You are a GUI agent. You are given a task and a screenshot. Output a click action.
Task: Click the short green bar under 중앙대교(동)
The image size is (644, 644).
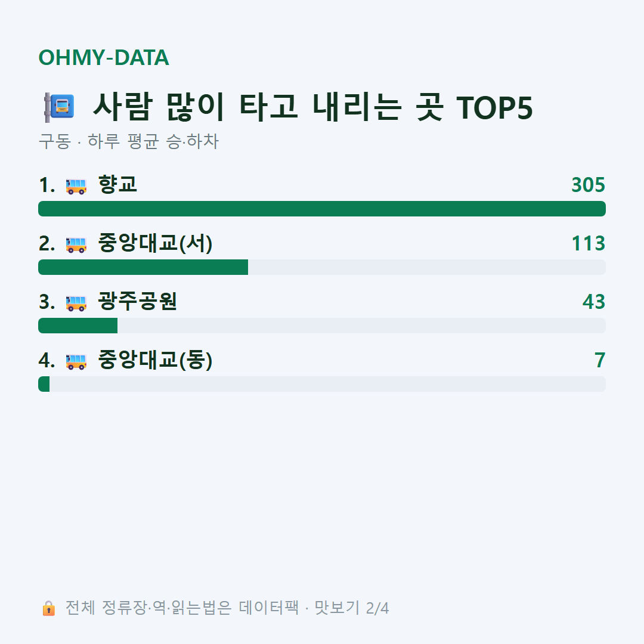click(44, 384)
